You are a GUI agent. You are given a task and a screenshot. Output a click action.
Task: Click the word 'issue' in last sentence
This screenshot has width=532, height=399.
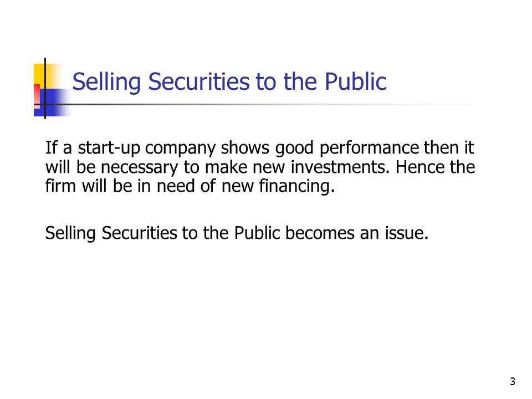(406, 233)
